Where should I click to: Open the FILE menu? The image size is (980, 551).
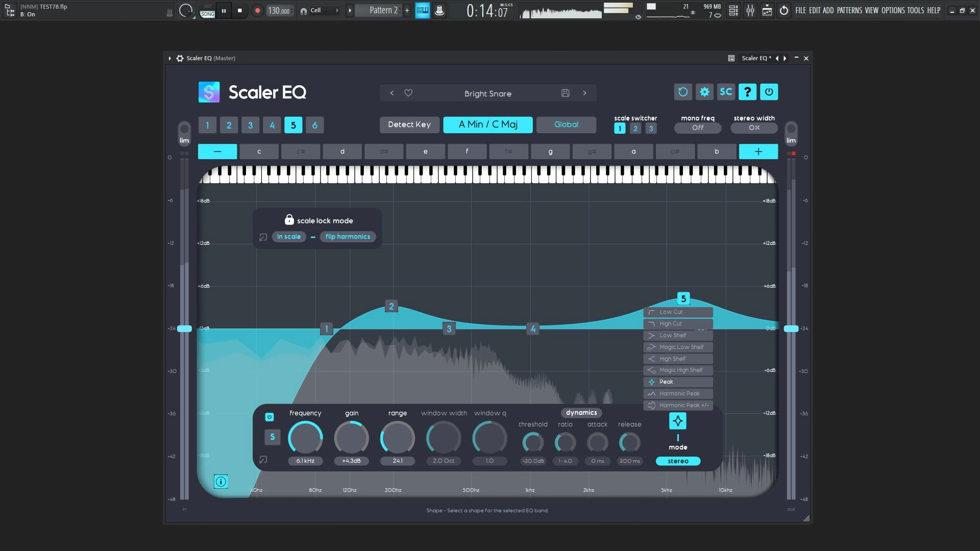(x=801, y=10)
